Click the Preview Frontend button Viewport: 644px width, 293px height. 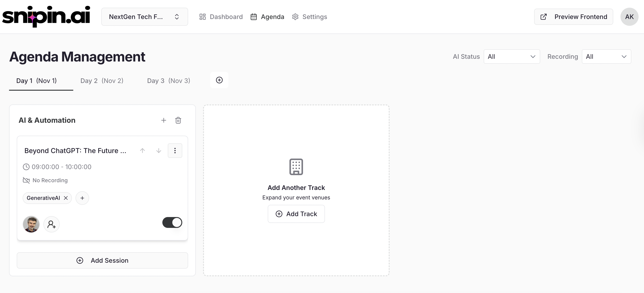[573, 17]
